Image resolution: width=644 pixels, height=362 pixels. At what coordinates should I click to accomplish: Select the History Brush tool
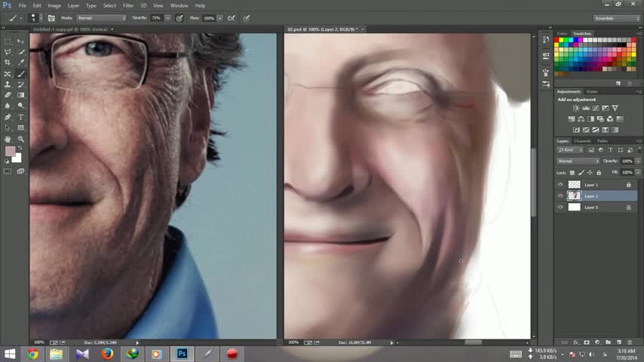(21, 84)
